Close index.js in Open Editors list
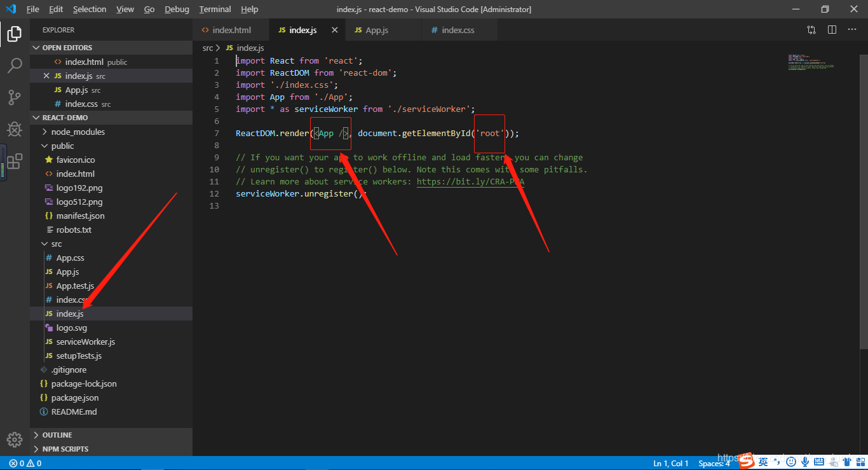This screenshot has height=470, width=868. (46, 76)
